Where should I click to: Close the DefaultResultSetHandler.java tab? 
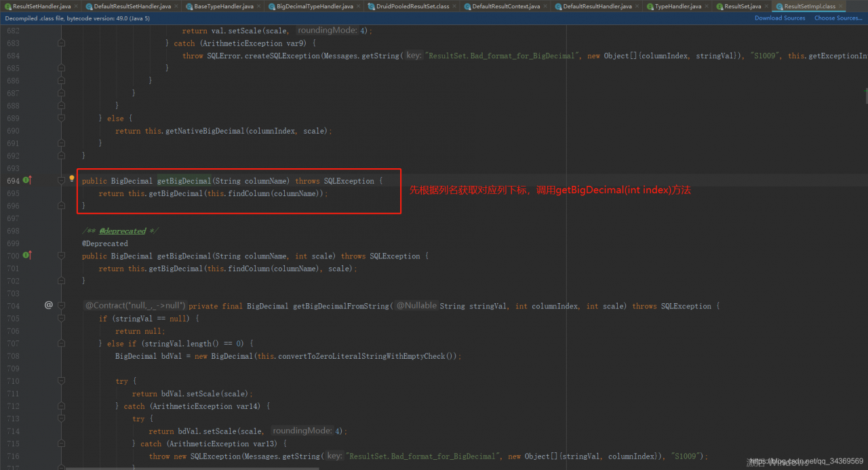point(177,6)
